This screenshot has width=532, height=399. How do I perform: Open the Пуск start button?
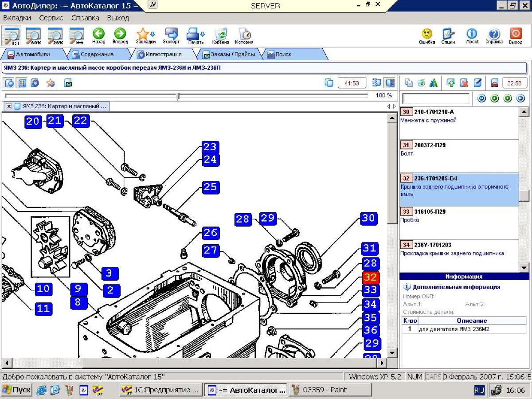tap(17, 390)
